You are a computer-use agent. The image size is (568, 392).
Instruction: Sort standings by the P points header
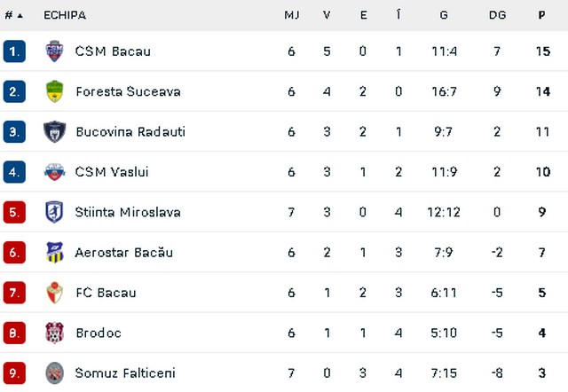(x=541, y=15)
